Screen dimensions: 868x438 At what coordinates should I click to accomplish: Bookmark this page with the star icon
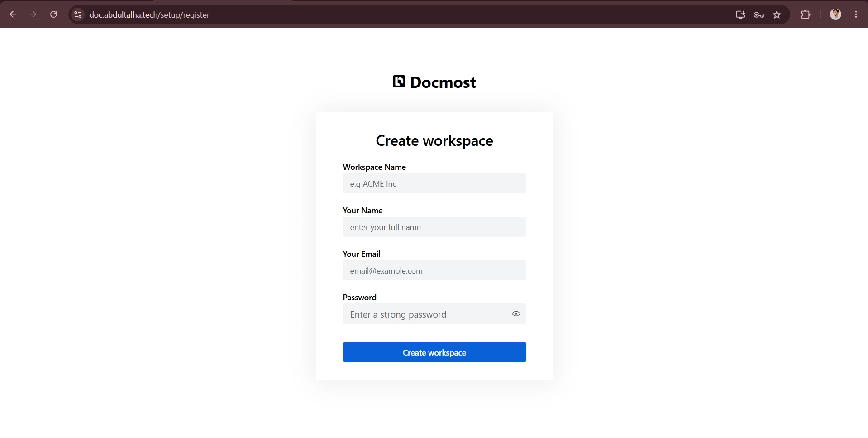tap(777, 14)
